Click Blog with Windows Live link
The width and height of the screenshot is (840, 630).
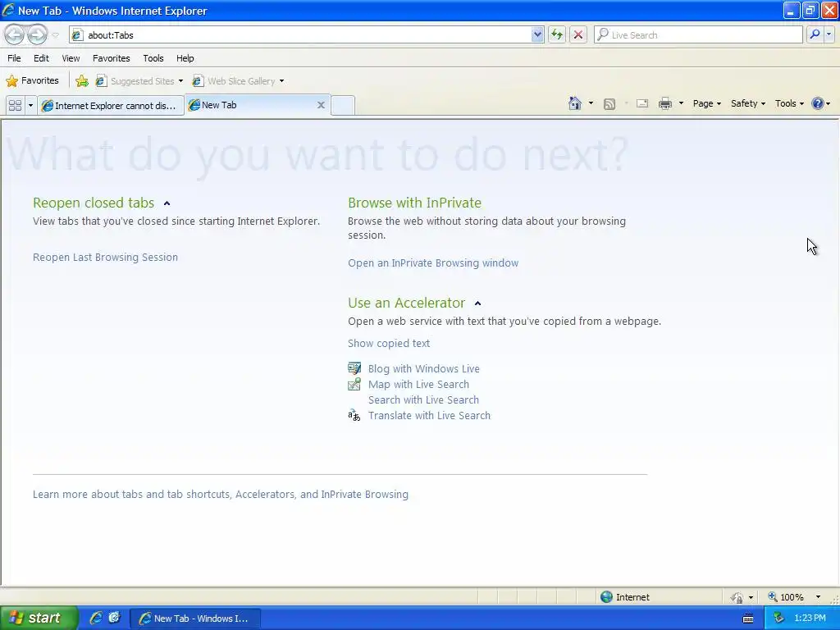424,368
